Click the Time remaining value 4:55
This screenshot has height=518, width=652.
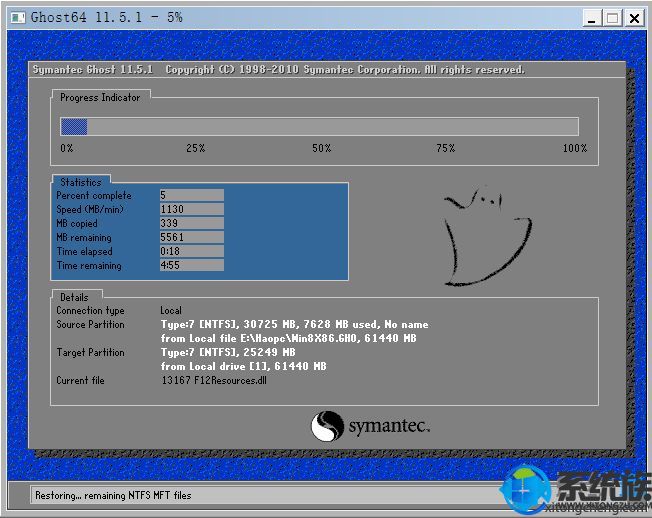(x=192, y=265)
